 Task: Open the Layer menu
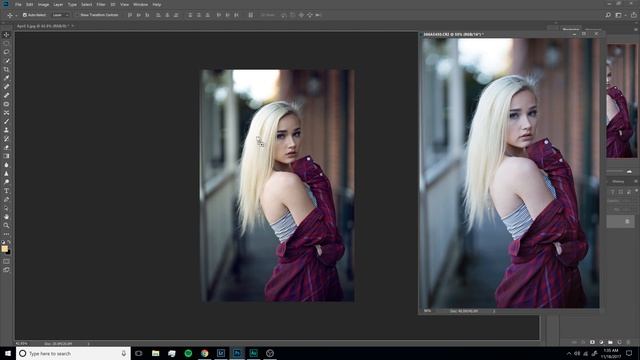point(58,4)
